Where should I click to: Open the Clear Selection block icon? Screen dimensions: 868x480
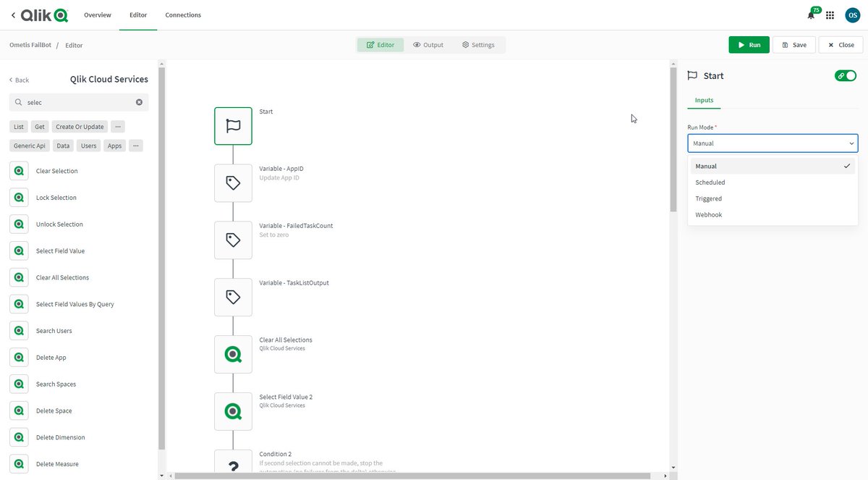[19, 171]
